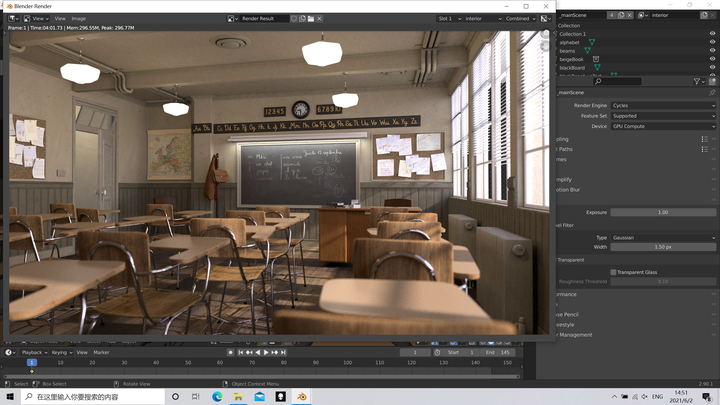Screen dimensions: 720x405
Task: Pin the properties editor context
Action: coord(712,93)
